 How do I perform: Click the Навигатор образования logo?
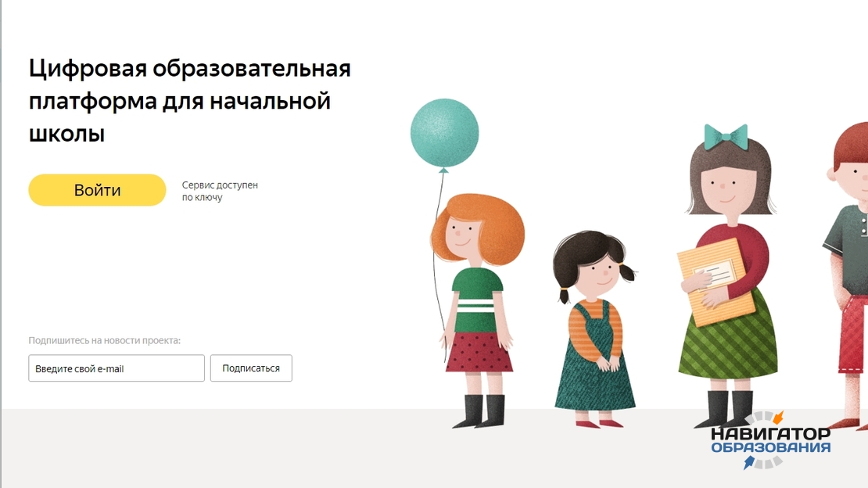pyautogui.click(x=770, y=440)
